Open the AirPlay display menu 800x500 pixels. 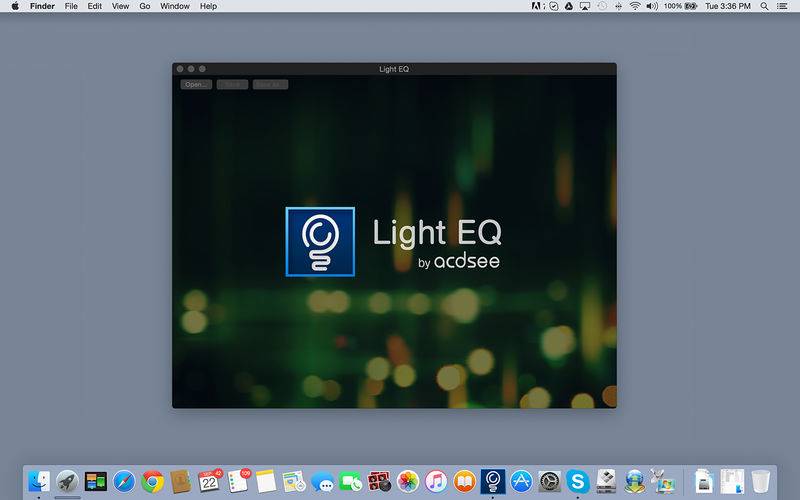[x=585, y=6]
